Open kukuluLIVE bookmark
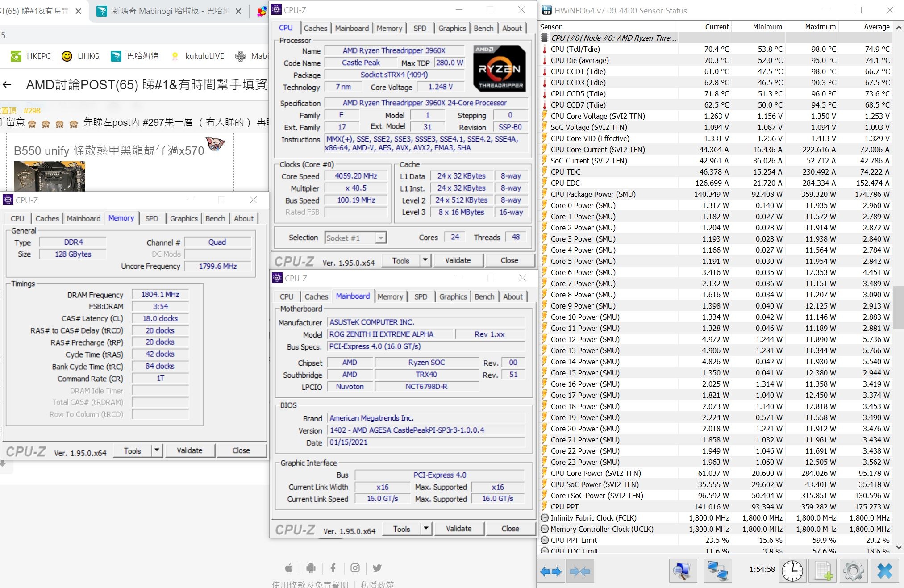Image resolution: width=904 pixels, height=588 pixels. [197, 56]
